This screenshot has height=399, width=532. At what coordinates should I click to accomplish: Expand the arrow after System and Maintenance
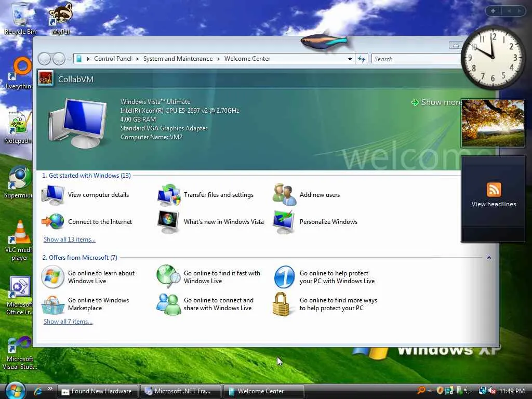[219, 59]
